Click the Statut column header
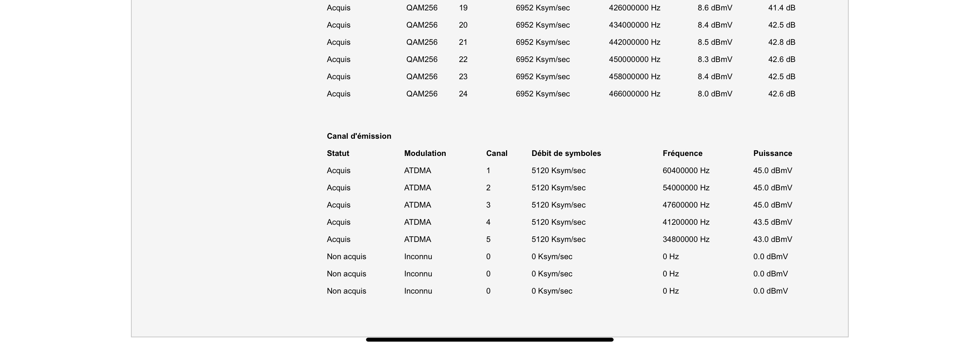This screenshot has height=347, width=980. point(338,153)
